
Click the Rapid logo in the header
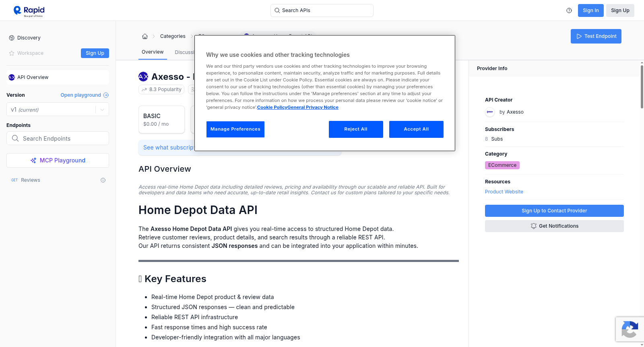point(29,11)
